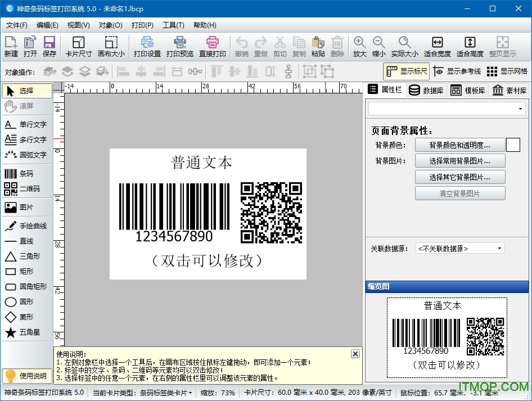The width and height of the screenshot is (532, 401).
Task: Click the white background color swatch
Action: tap(513, 145)
